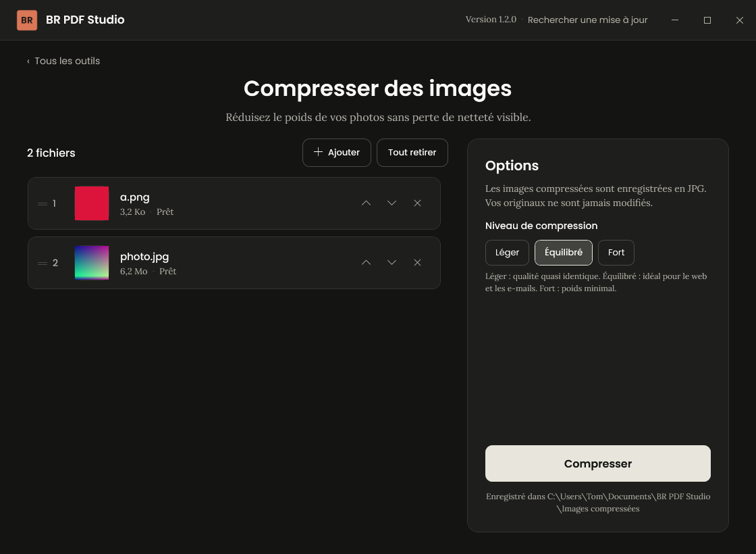Screen dimensions: 756x554
Task: Click Rechercher une mise à jour
Action: (587, 20)
